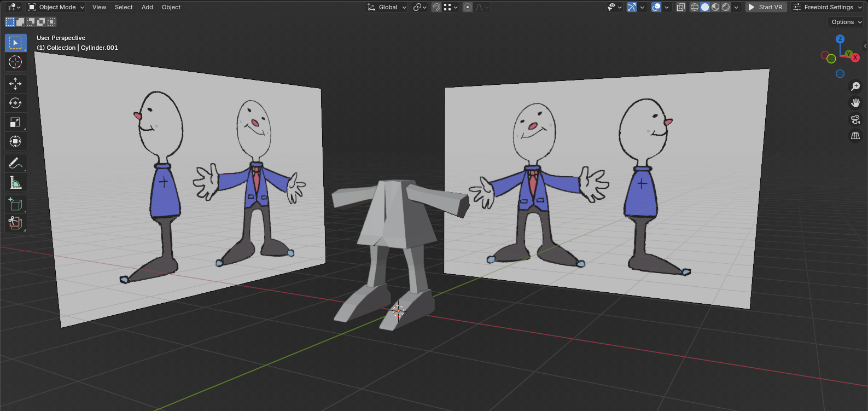Screen dimensions: 868x411
Task: Pick the toolbar tool below Add Cube
Action: 15,223
